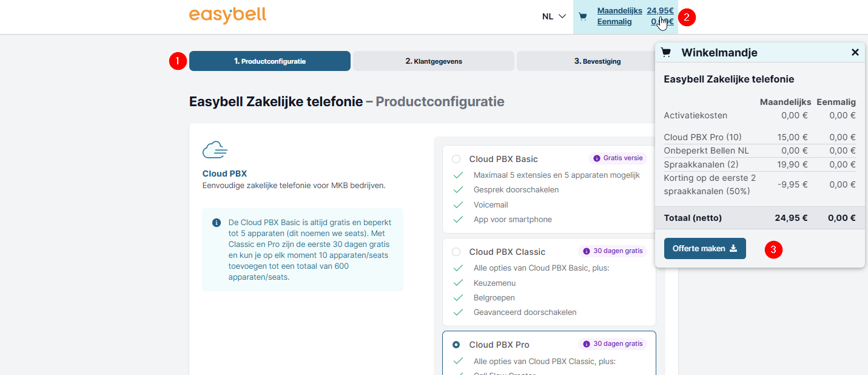Click the Winkelmandje cart icon in panel
The width and height of the screenshot is (868, 375).
[x=666, y=52]
